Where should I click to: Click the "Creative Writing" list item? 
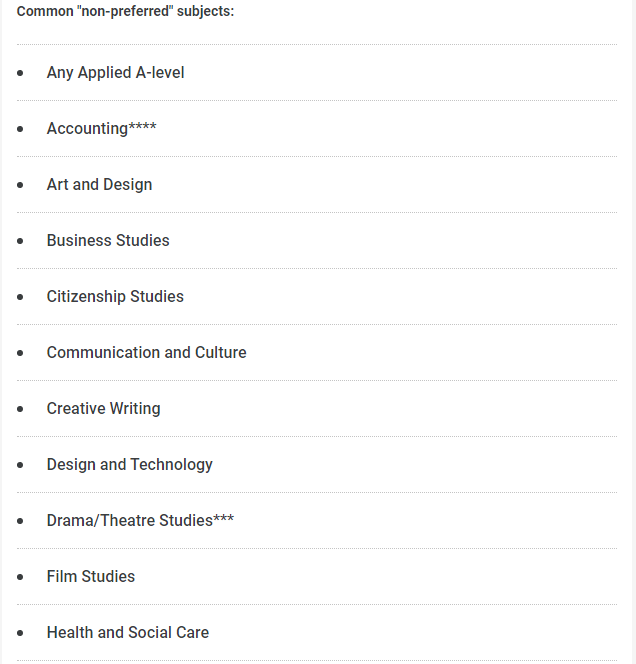coord(103,409)
